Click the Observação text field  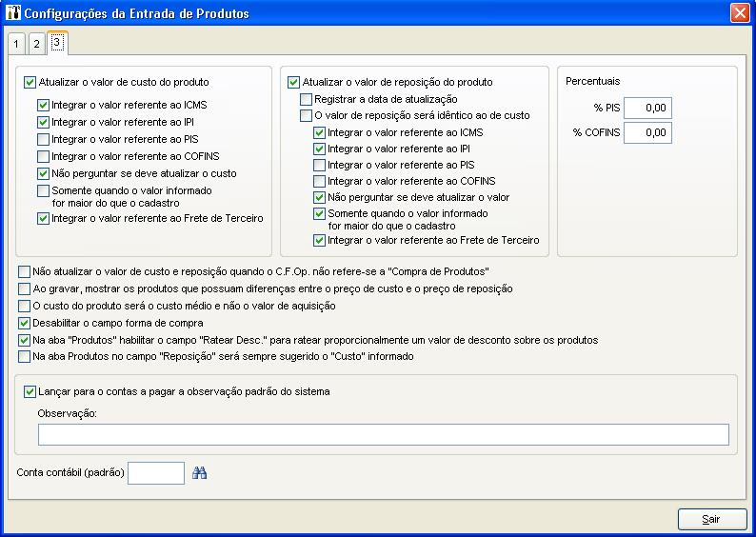click(384, 435)
